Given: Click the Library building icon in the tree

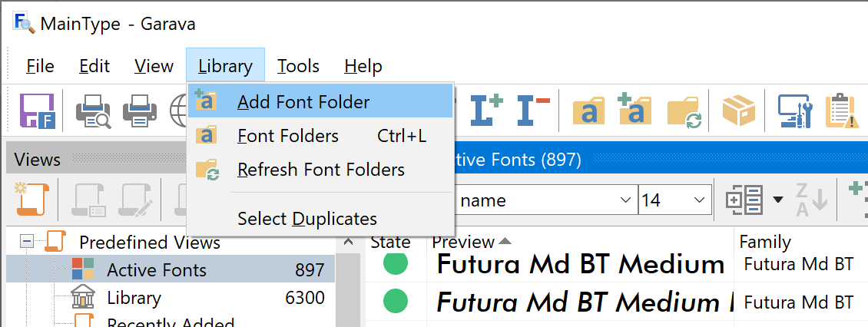Looking at the screenshot, I should 83,298.
